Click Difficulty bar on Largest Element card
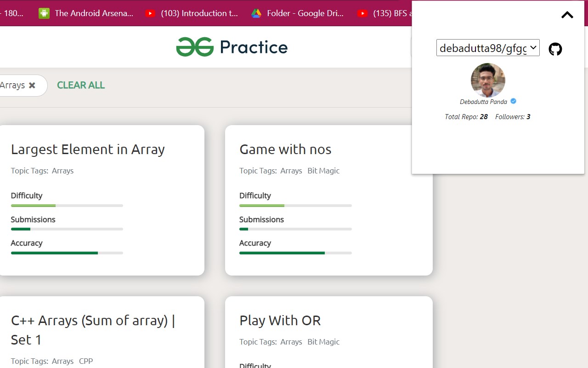Image resolution: width=588 pixels, height=368 pixels. pyautogui.click(x=67, y=206)
